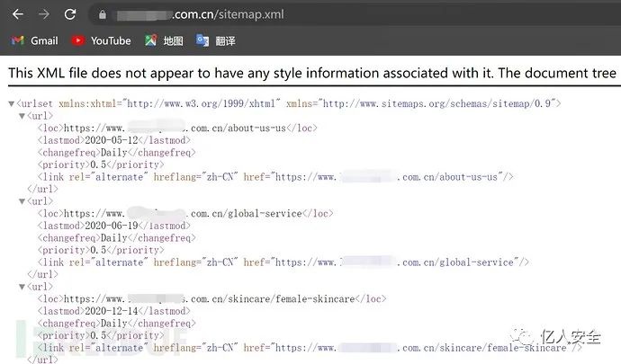Open the 翻译 translate bookmark
621x364 pixels.
point(216,40)
